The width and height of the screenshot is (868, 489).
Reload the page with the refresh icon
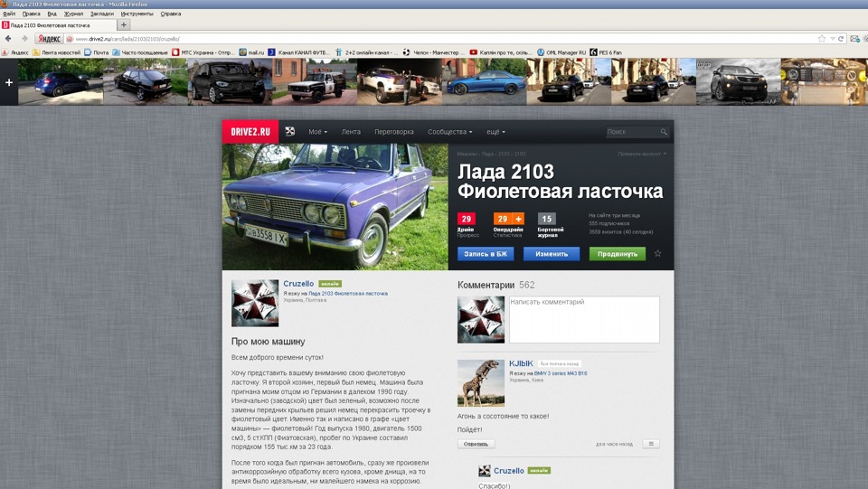841,39
